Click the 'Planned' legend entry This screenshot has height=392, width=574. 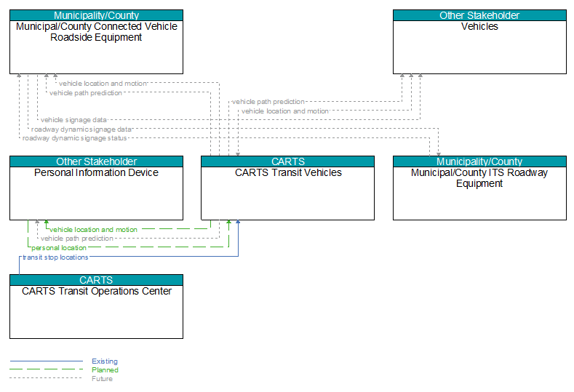tap(105, 370)
